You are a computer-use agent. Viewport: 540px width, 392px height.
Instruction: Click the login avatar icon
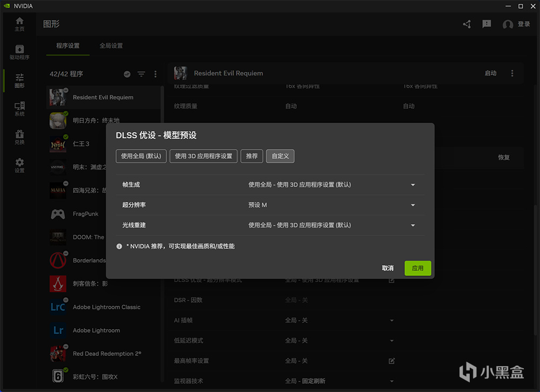click(508, 24)
